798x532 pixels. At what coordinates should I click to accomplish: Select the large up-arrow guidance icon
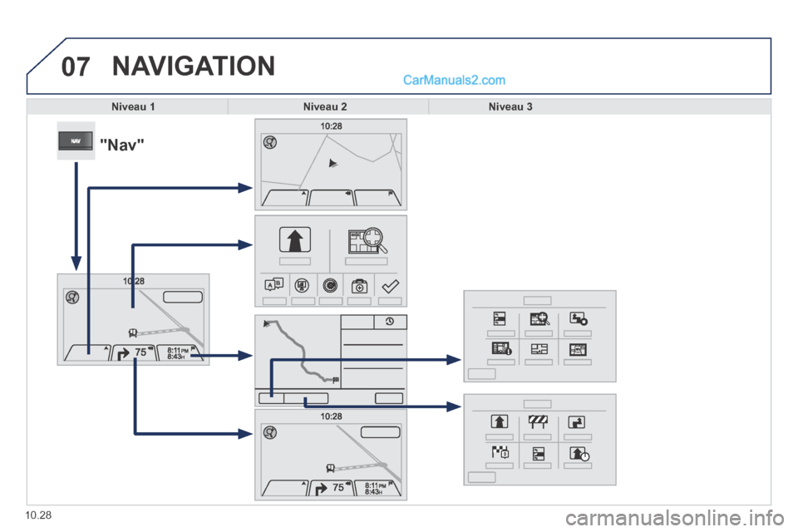(x=294, y=239)
